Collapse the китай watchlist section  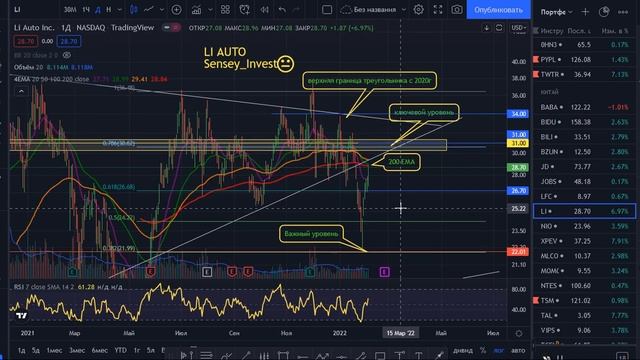tap(549, 92)
